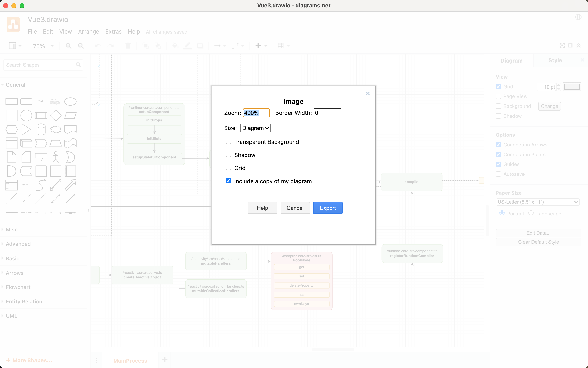Click the collapse toolbar chevrons icon

579,46
